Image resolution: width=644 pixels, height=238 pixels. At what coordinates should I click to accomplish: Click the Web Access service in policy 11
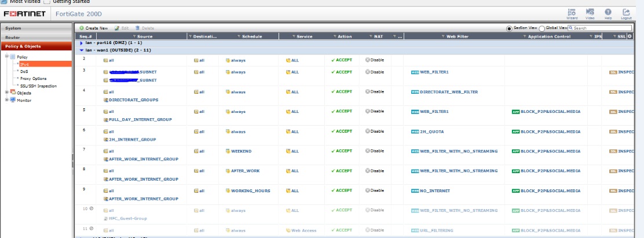304,230
